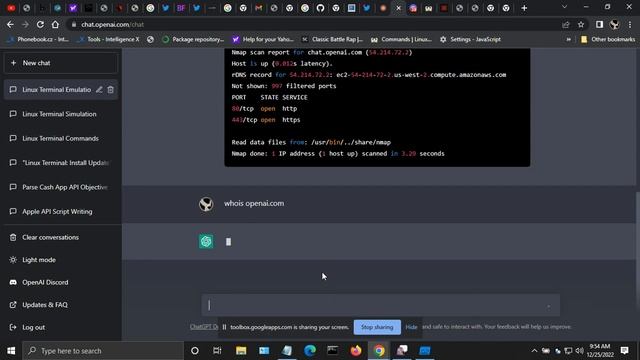
Task: Click the ChatGPT avatar icon in response
Action: (x=206, y=242)
